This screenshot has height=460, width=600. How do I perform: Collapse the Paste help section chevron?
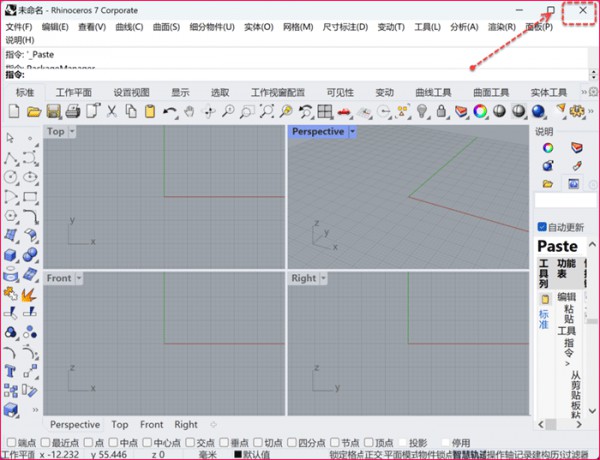pos(592,244)
